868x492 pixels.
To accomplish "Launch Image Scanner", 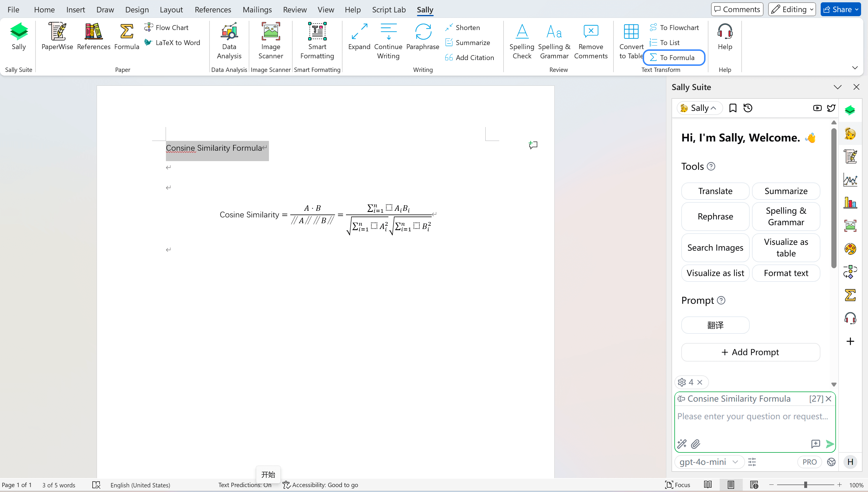I will pyautogui.click(x=270, y=41).
